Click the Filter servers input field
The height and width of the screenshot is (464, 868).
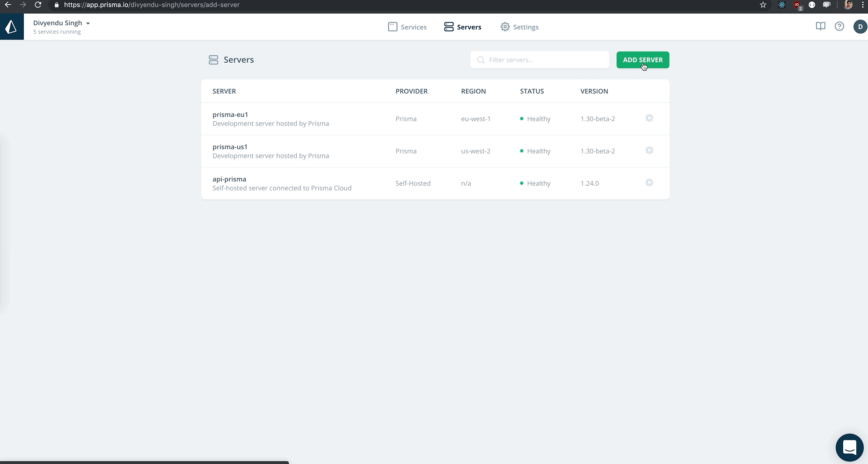tap(540, 60)
